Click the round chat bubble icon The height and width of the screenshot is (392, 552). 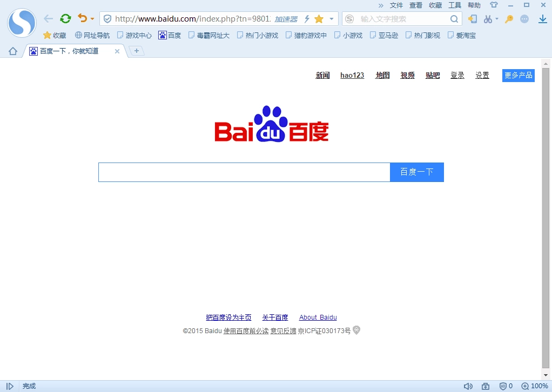click(x=524, y=19)
